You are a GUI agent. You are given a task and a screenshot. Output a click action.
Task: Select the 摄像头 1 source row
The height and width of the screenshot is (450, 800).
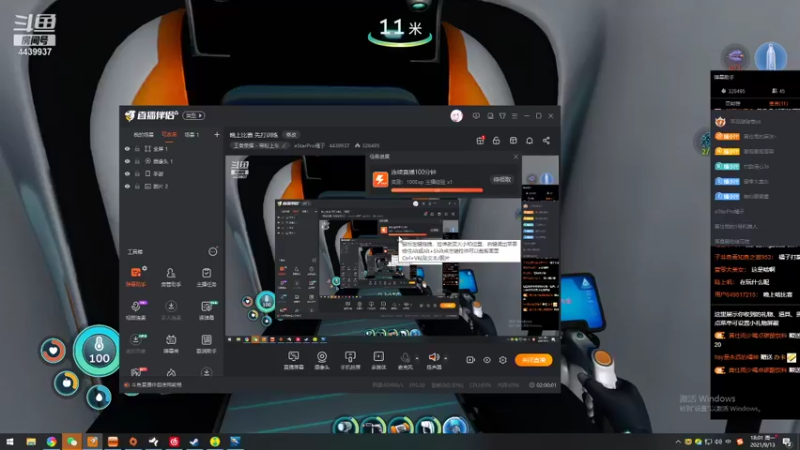click(x=172, y=161)
